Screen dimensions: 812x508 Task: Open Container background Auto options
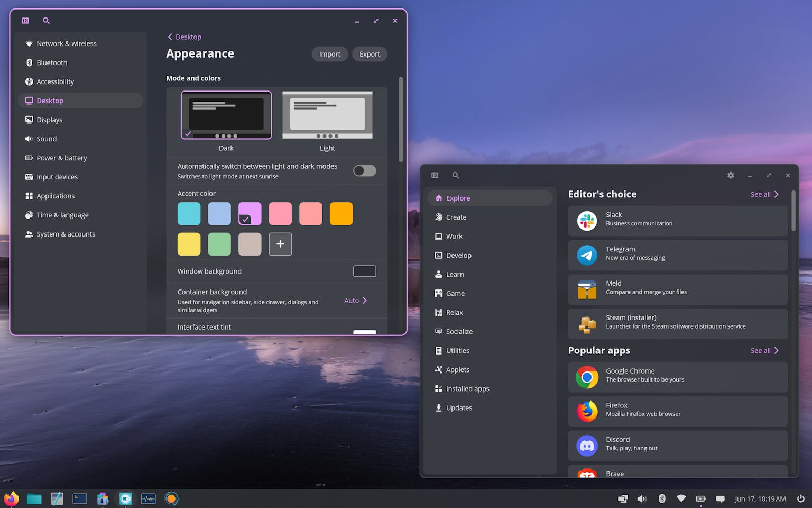[355, 300]
